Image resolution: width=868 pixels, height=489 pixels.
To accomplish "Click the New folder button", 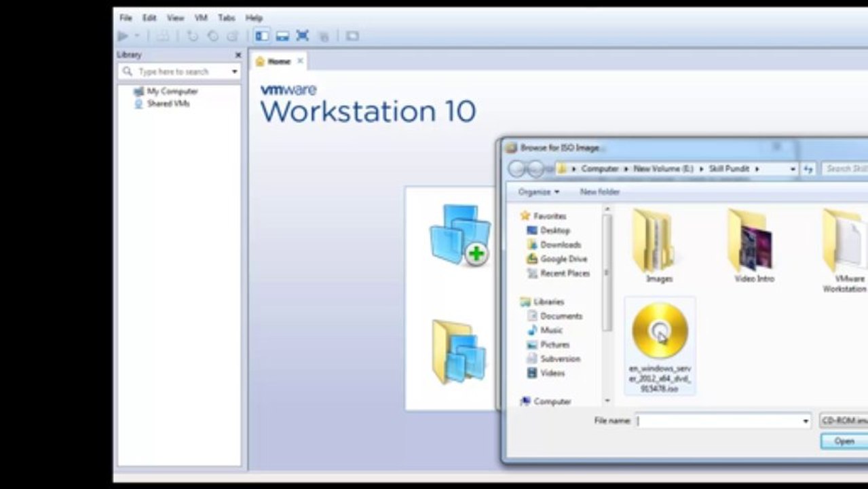I will 599,192.
